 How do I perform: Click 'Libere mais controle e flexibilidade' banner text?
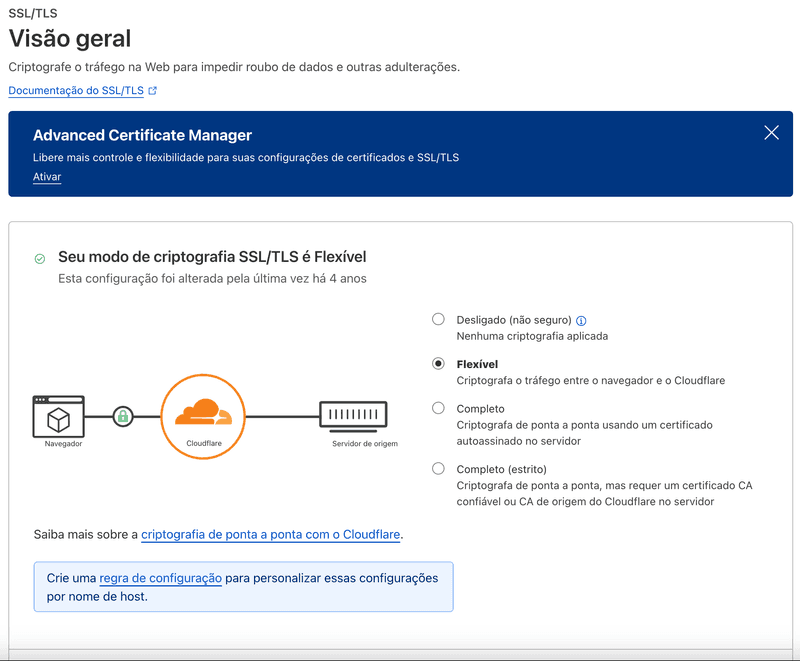click(x=246, y=158)
